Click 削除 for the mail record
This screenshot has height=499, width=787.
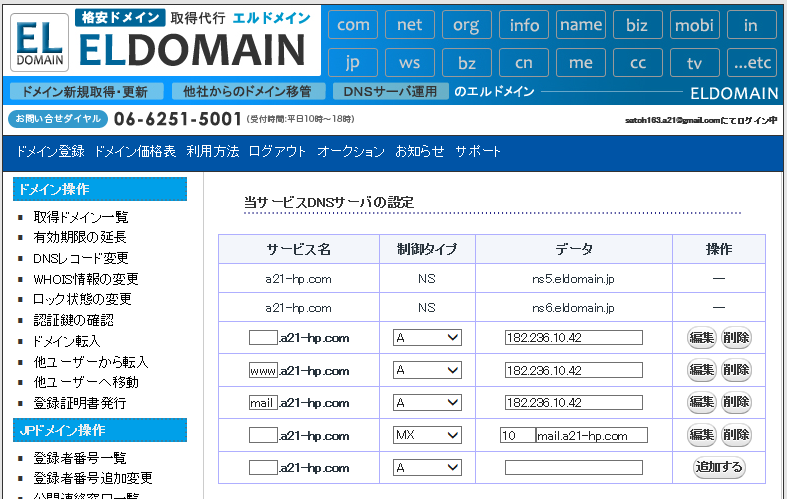736,402
